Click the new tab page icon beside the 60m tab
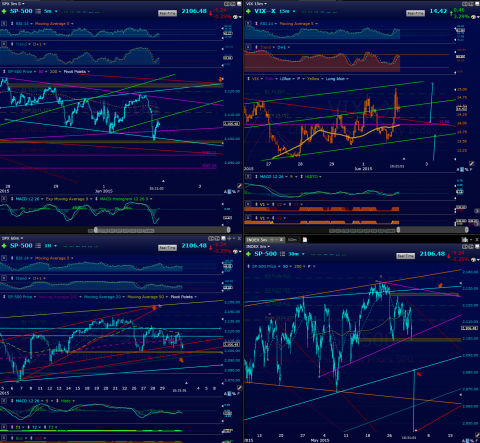 305,240
